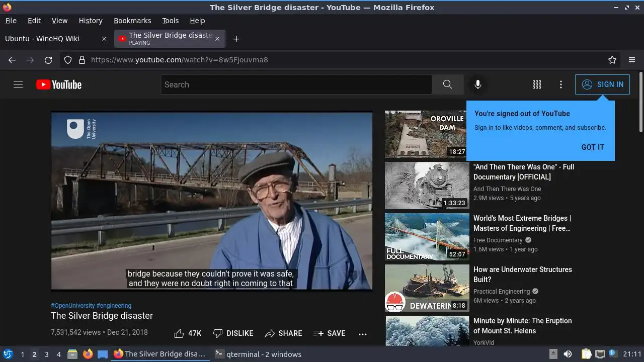
Task: Open How are Underwater Structures Built? title
Action: point(523,275)
